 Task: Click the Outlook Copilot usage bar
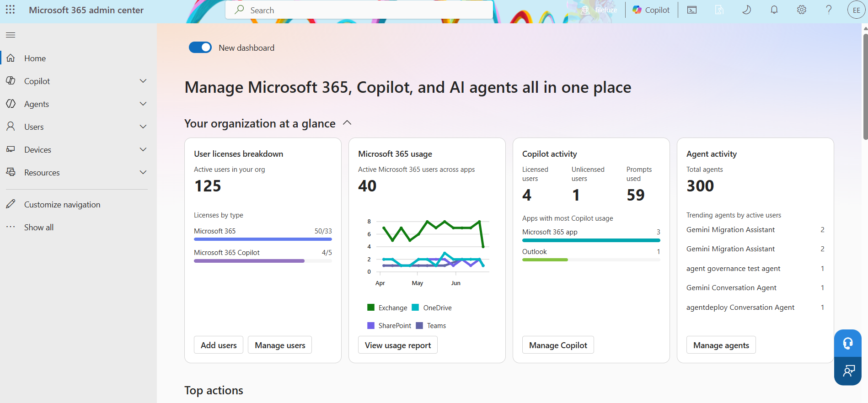591,260
